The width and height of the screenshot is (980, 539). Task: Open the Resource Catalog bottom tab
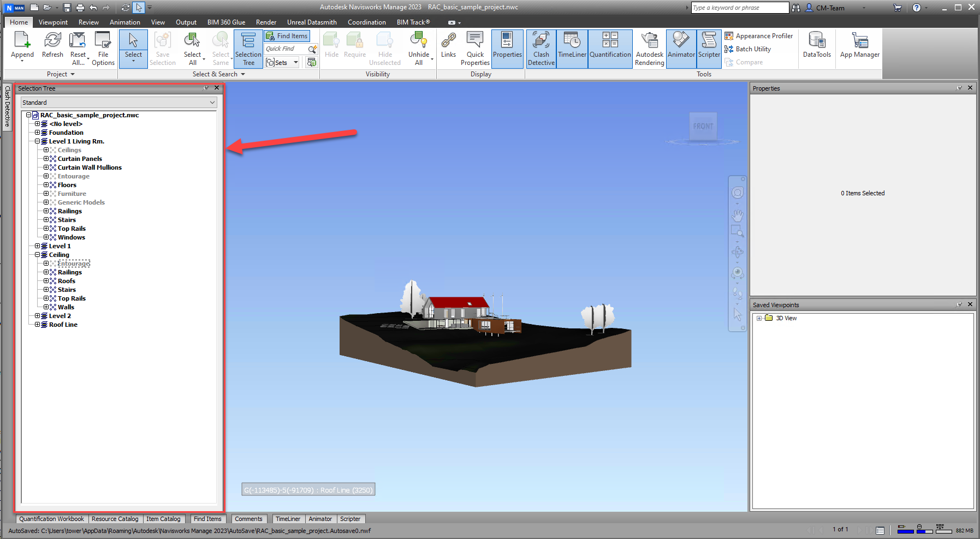click(115, 519)
